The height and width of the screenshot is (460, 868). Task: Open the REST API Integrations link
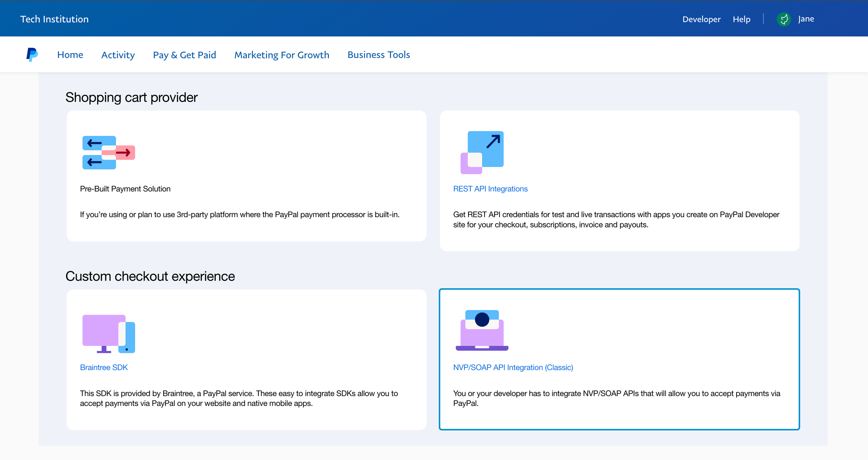coord(490,189)
